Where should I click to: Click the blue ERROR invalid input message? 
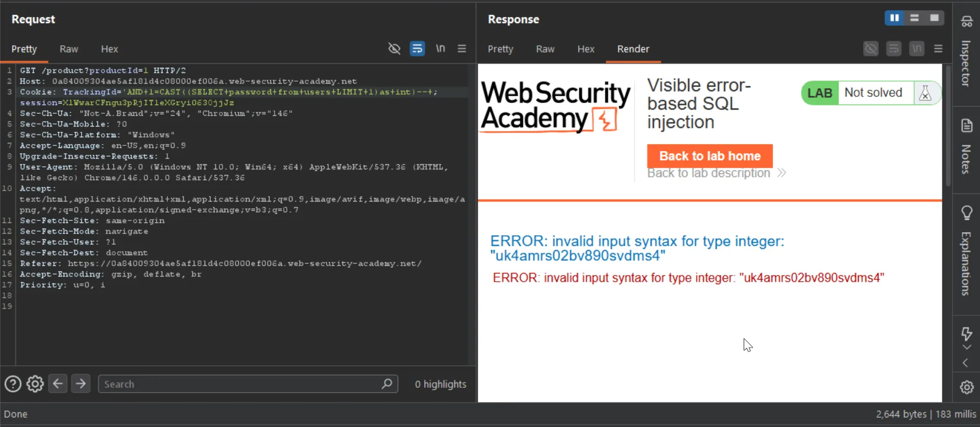pos(637,248)
